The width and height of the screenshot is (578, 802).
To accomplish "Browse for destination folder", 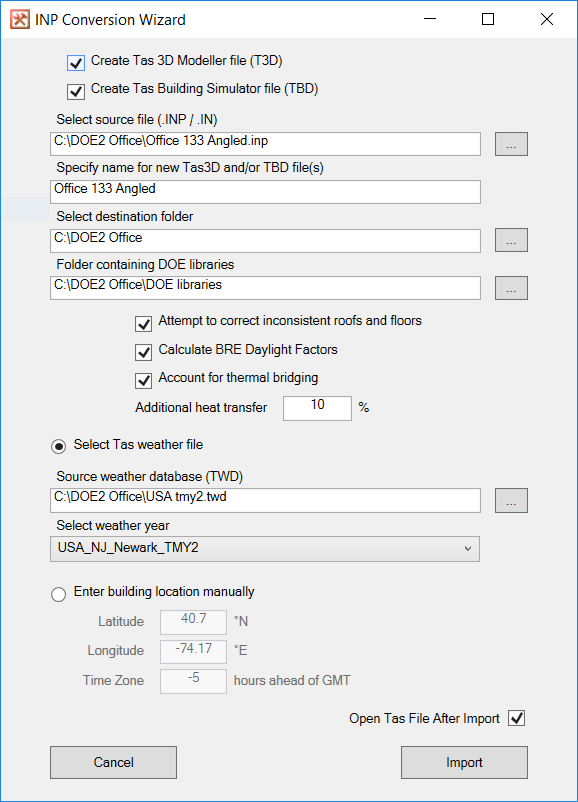I will point(511,240).
